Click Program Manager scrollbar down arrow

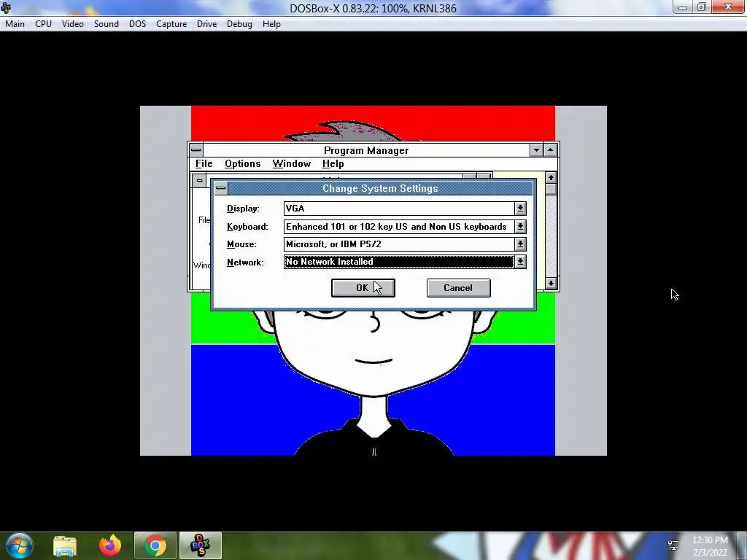click(x=551, y=284)
